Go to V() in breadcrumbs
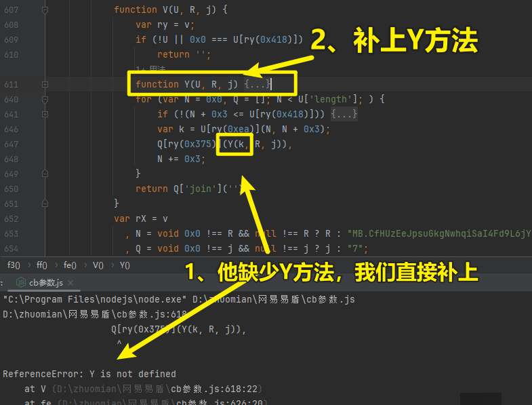This screenshot has height=405, width=532. tap(98, 265)
